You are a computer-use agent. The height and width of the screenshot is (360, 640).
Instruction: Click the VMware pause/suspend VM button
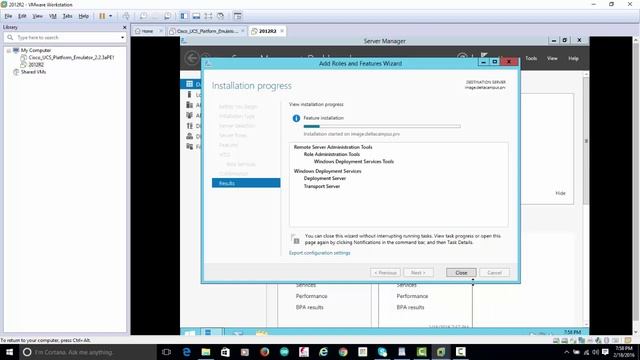[x=102, y=16]
